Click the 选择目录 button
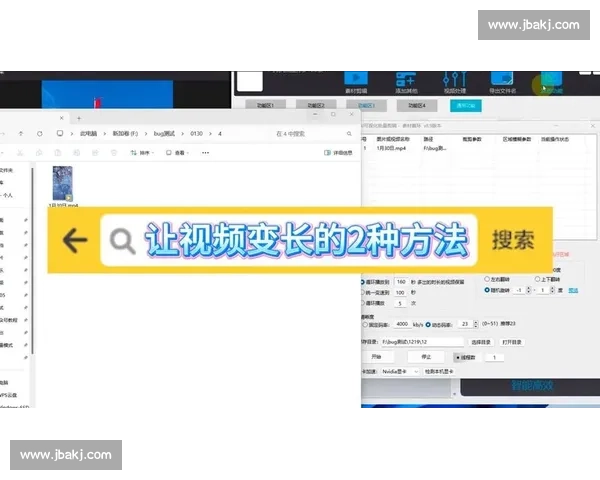Image resolution: width=600 pixels, height=480 pixels. (481, 341)
